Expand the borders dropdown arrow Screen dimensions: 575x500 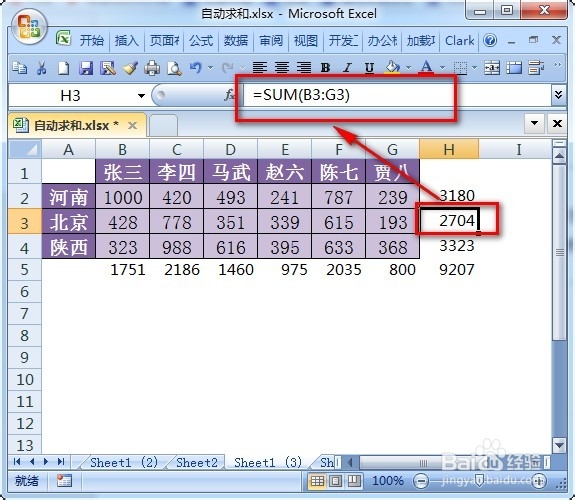pyautogui.click(x=475, y=67)
